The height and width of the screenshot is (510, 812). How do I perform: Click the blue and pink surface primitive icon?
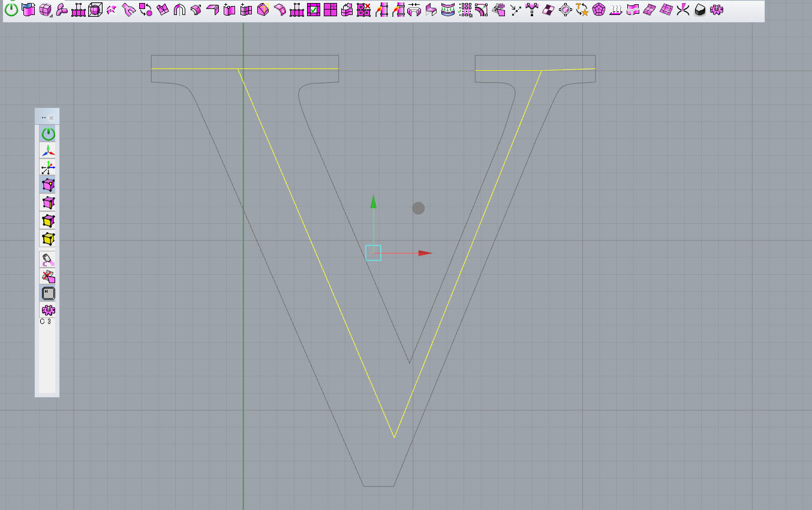[x=28, y=10]
